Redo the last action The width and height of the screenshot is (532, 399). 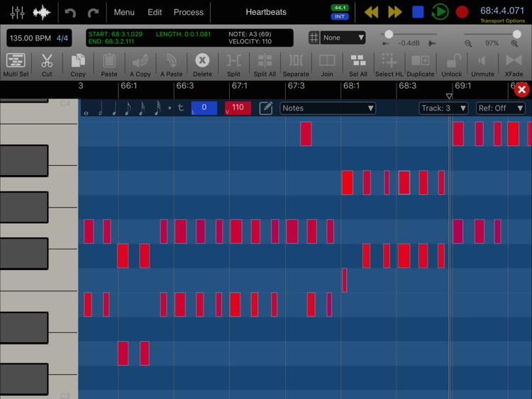pos(93,13)
